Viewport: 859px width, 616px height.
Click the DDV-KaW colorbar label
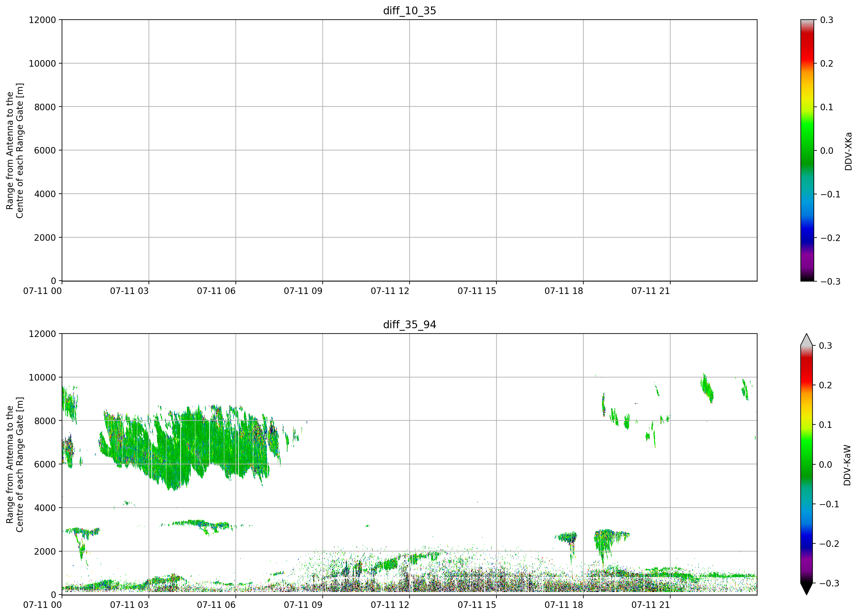click(x=848, y=465)
